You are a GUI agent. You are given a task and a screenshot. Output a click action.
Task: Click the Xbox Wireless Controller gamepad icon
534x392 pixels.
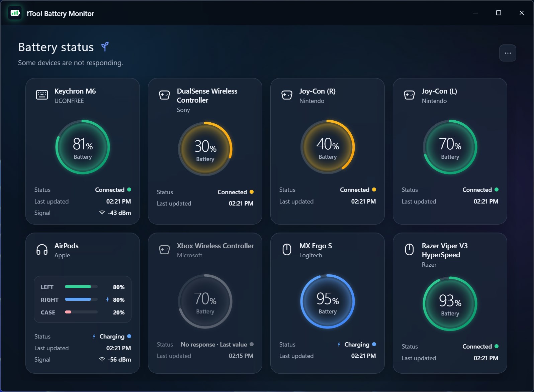tap(164, 250)
